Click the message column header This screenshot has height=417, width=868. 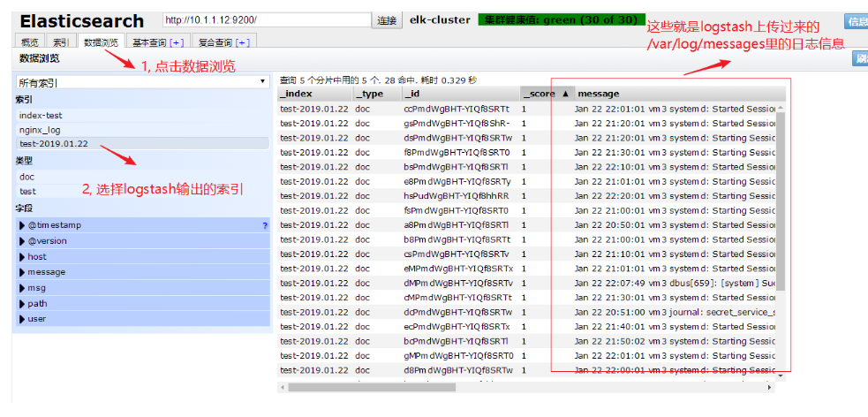(x=680, y=94)
